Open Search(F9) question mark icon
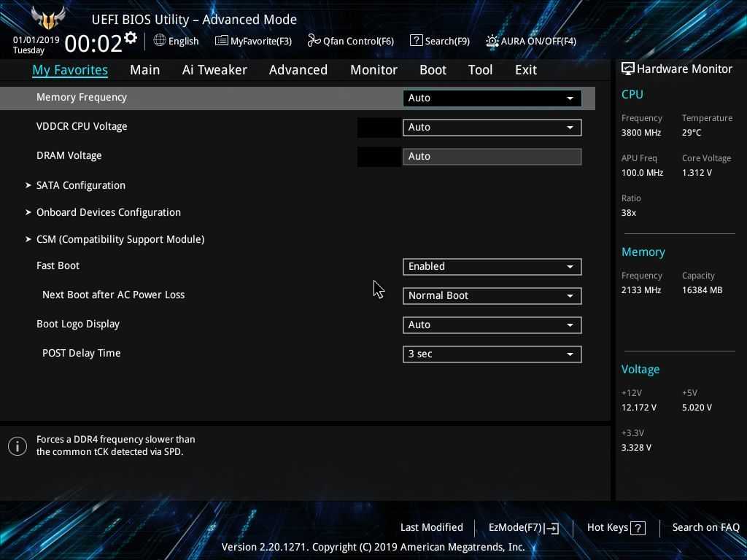 (416, 41)
